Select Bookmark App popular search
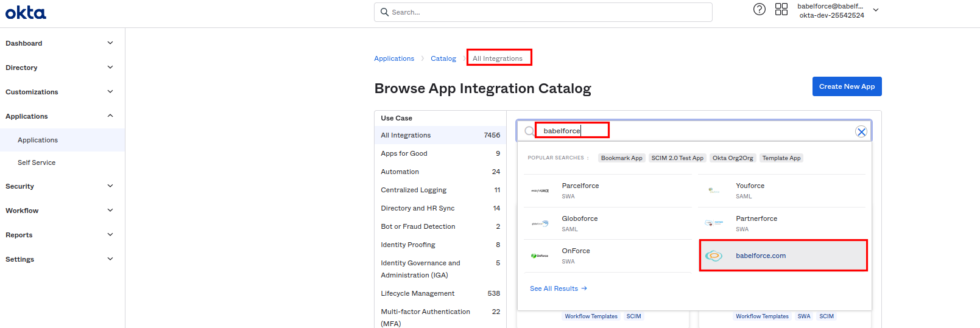The width and height of the screenshot is (980, 328). coord(621,158)
